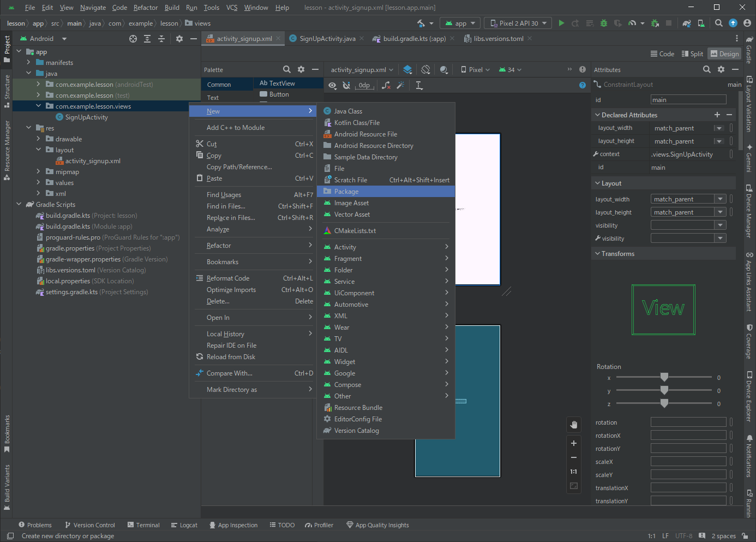Open the Activity submenu
This screenshot has width=756, height=542.
tap(386, 247)
